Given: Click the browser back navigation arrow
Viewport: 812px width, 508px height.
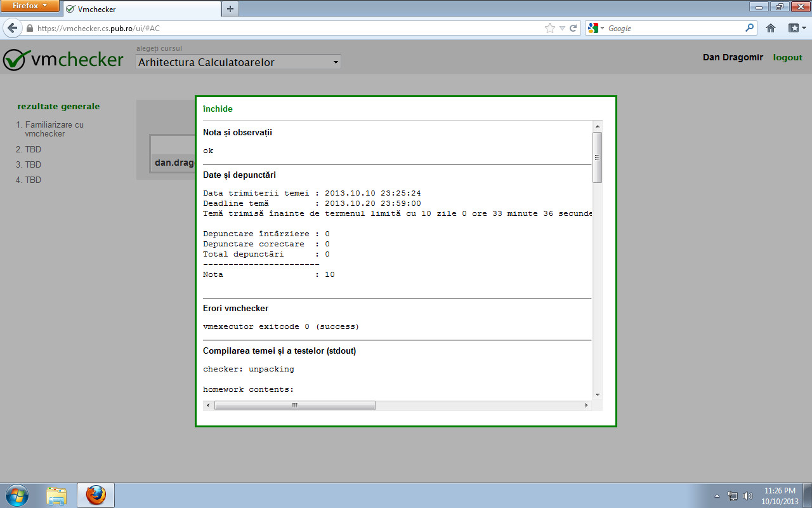Looking at the screenshot, I should pyautogui.click(x=13, y=28).
